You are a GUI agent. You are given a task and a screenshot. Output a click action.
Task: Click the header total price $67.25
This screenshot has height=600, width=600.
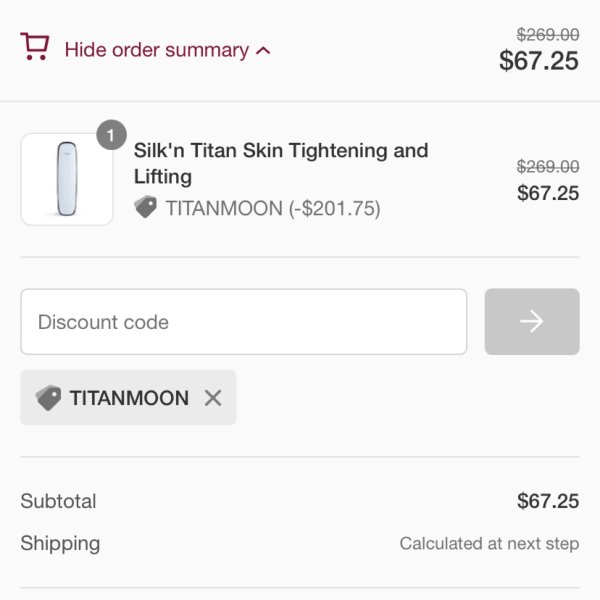pos(539,61)
